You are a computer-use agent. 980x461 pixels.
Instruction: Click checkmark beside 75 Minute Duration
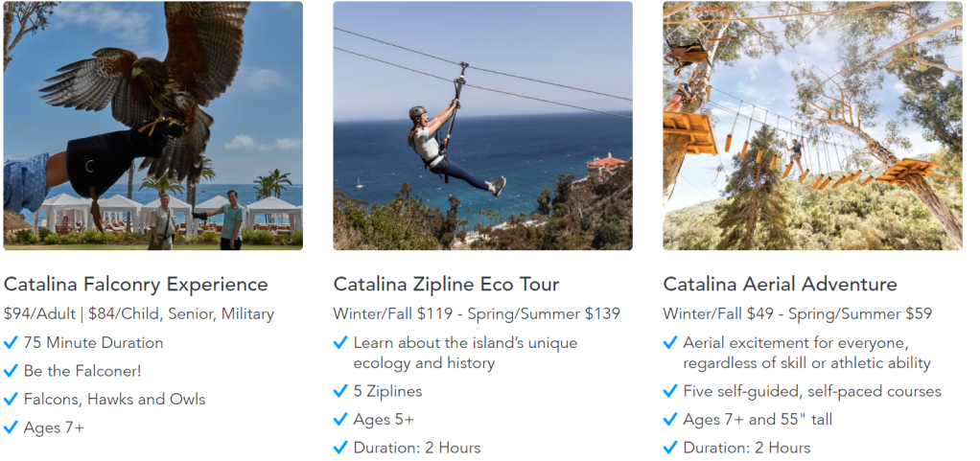coord(11,342)
